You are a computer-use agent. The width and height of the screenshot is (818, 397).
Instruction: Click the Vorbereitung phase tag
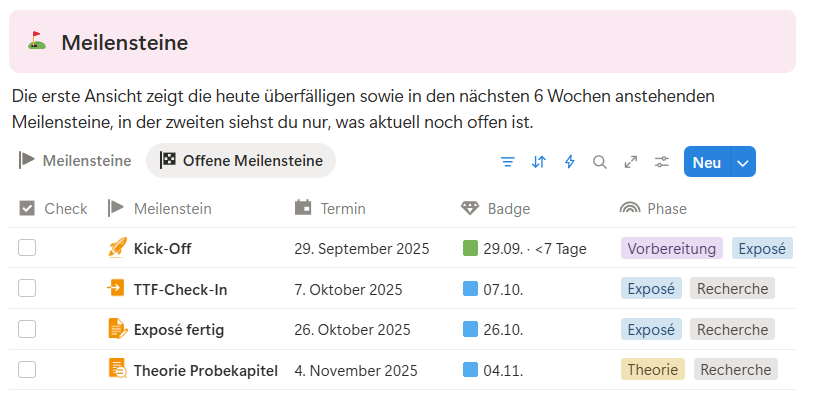pos(671,248)
